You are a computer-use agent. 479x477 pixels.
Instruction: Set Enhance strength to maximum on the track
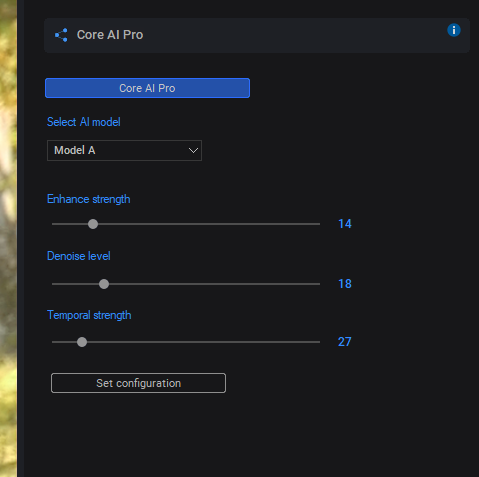(x=319, y=224)
